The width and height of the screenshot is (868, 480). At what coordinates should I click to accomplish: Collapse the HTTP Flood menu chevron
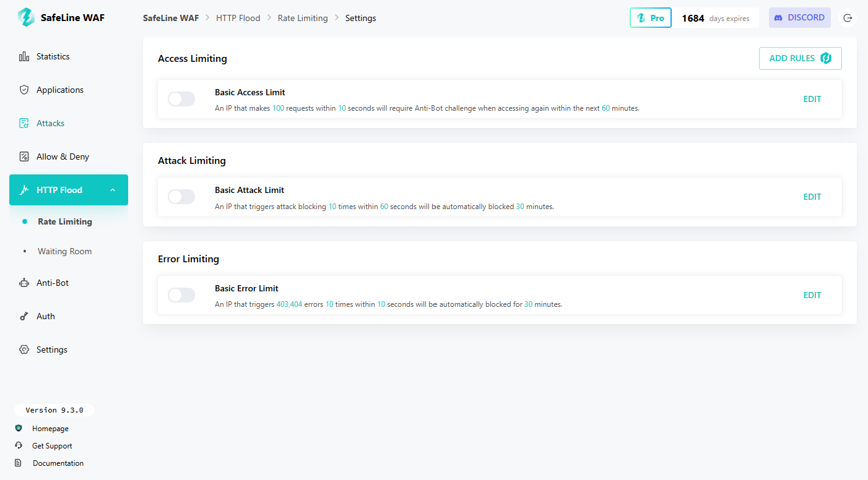coord(113,190)
